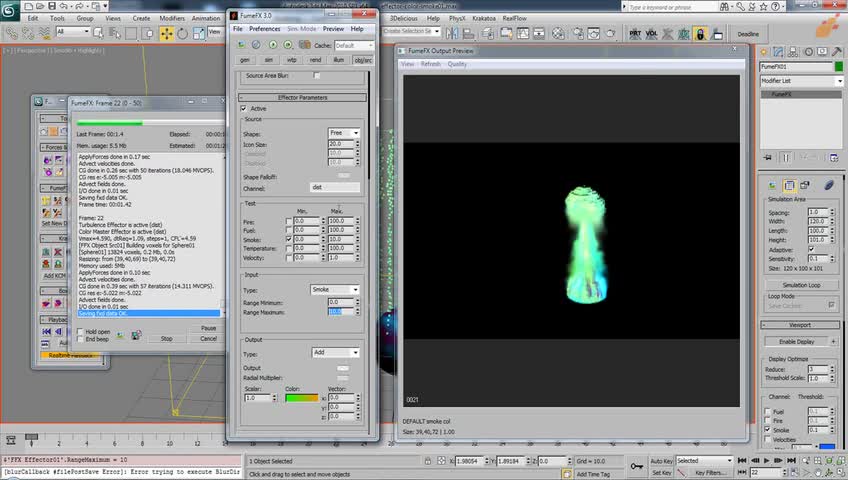The image size is (848, 480).
Task: Open the Shape dropdown set to Free
Action: tap(344, 133)
